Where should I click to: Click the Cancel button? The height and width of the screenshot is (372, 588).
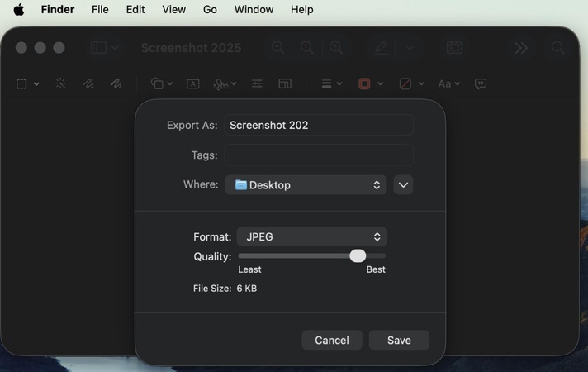click(332, 340)
